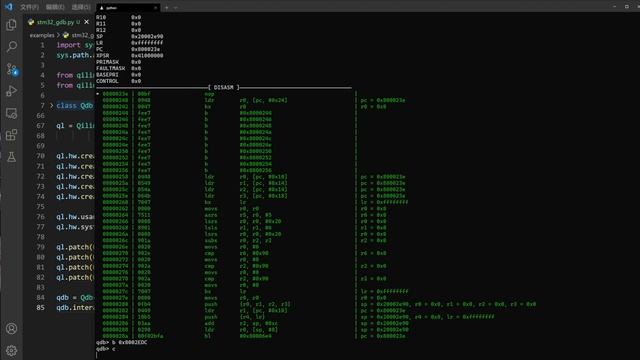The width and height of the screenshot is (640, 360).
Task: Click the LR register value 0xffffffff
Action: (147, 43)
